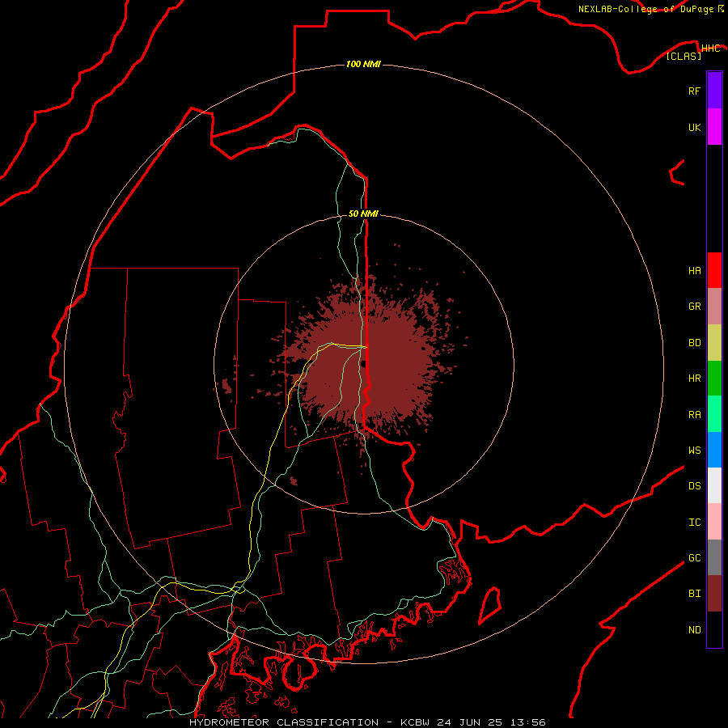
Task: Click the 100 NMI range ring label
Action: (x=363, y=64)
